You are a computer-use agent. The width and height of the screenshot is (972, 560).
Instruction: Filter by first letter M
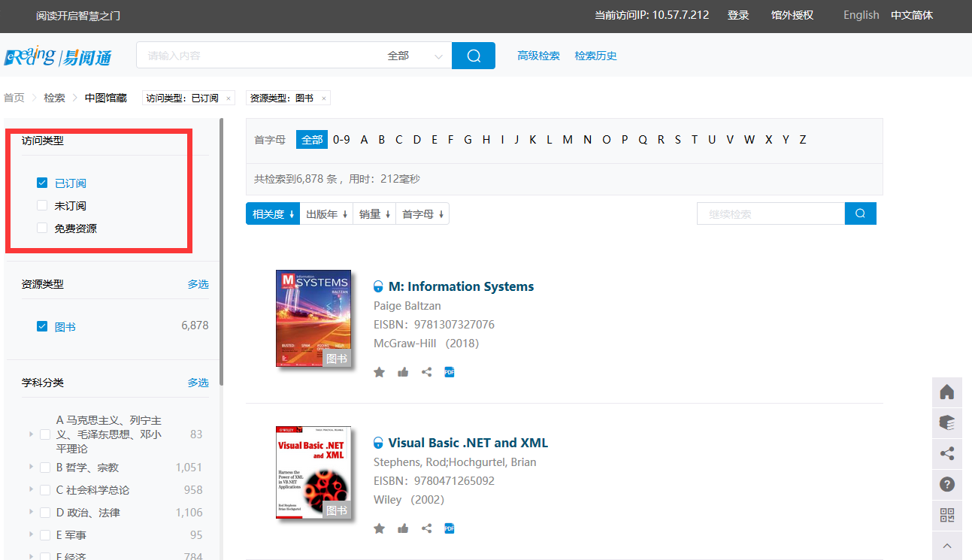click(x=568, y=140)
